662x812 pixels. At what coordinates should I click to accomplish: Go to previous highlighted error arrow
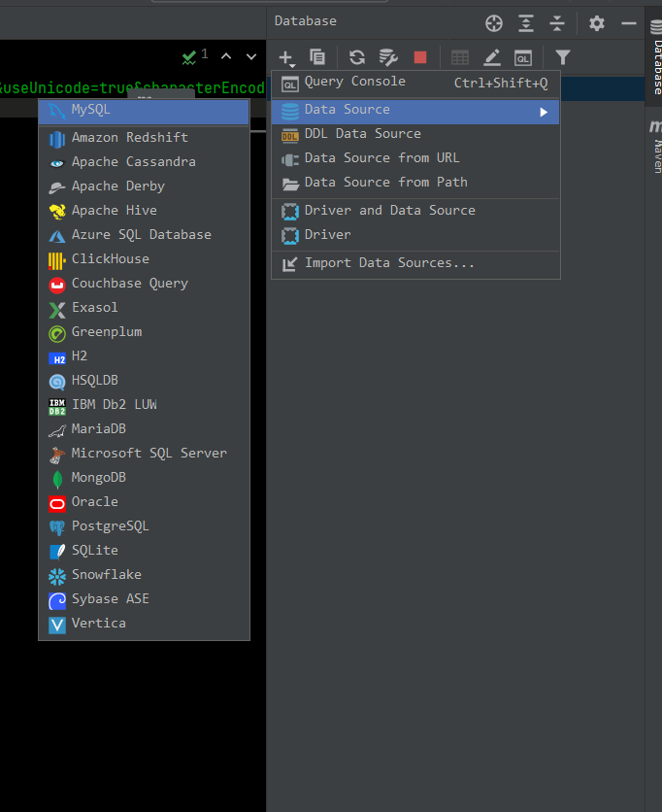[x=226, y=56]
